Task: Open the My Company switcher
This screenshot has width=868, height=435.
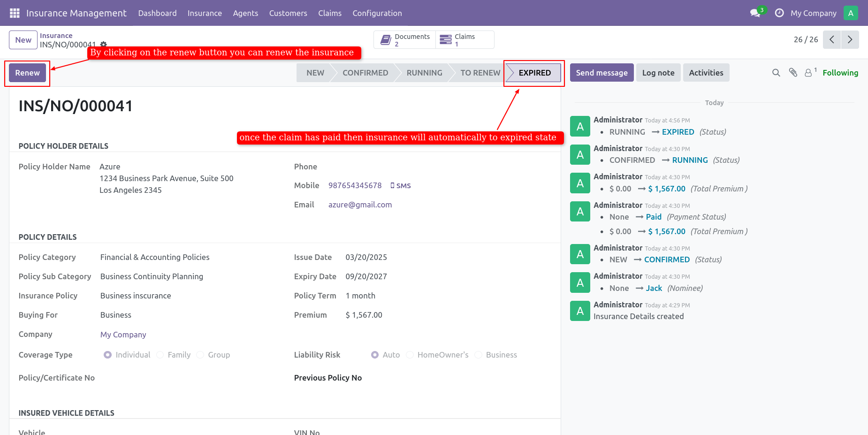Action: 813,13
